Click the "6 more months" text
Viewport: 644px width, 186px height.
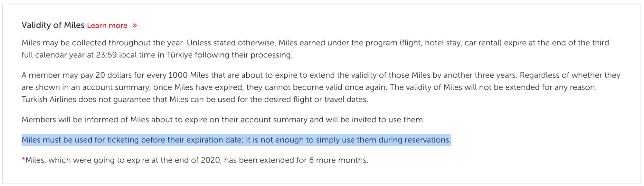pos(338,160)
